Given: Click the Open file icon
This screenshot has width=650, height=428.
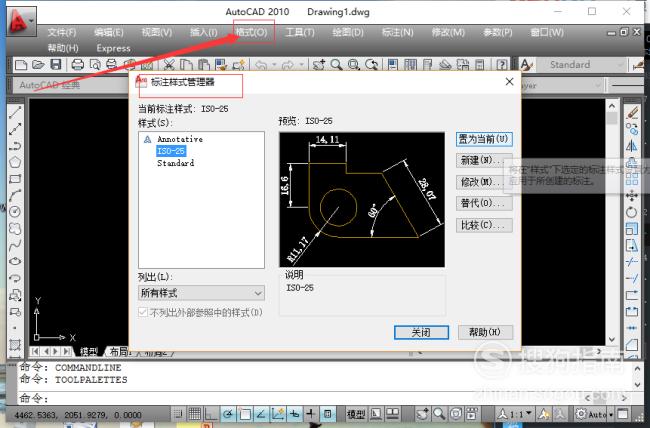Looking at the screenshot, I should [38, 65].
